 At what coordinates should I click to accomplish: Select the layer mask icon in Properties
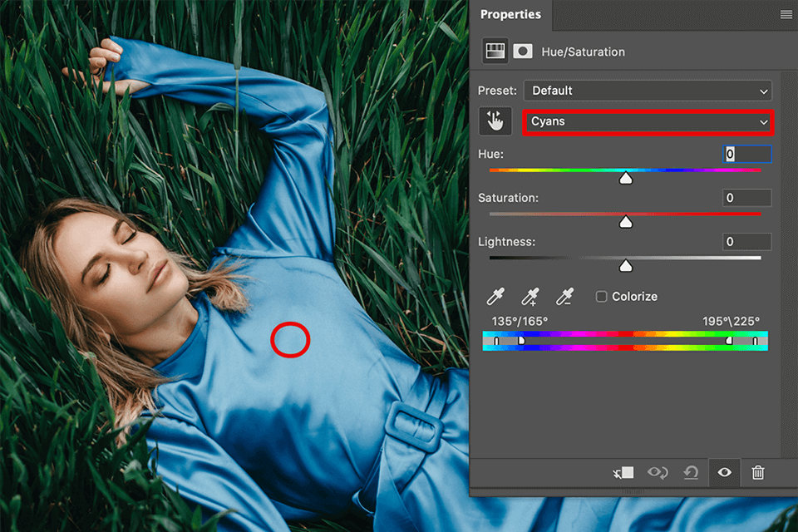(x=522, y=52)
